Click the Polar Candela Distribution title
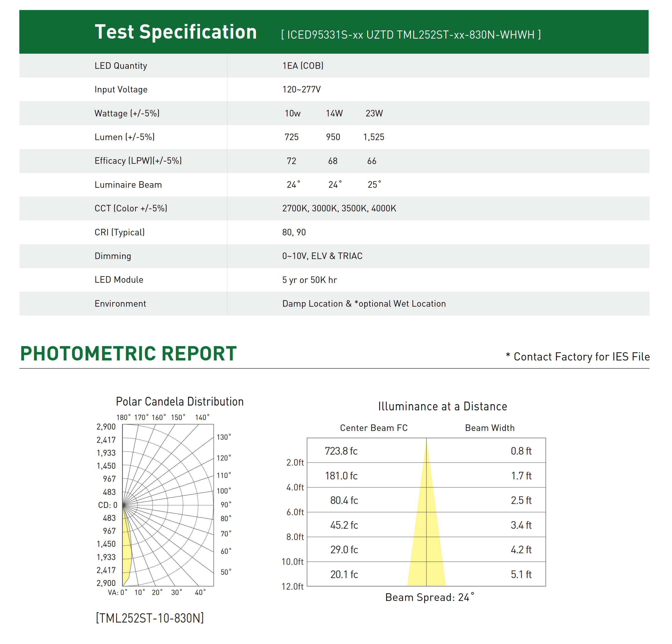The image size is (672, 644). point(180,401)
